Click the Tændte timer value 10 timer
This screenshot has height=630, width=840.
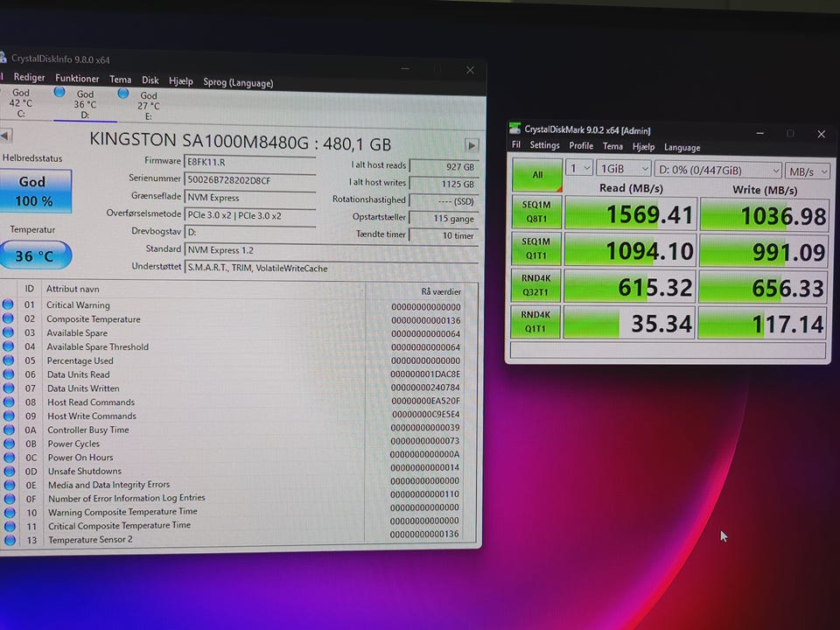tap(444, 235)
